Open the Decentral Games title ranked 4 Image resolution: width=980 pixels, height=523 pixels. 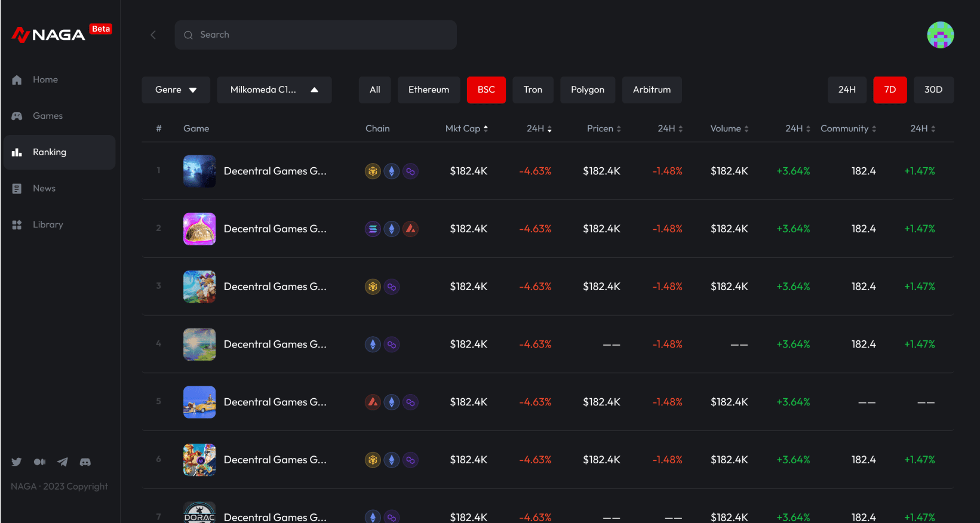[x=275, y=344]
